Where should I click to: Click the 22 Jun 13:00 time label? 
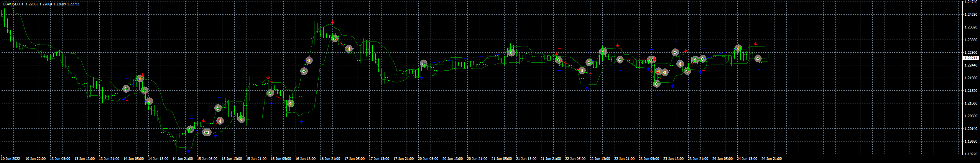tap(600, 158)
